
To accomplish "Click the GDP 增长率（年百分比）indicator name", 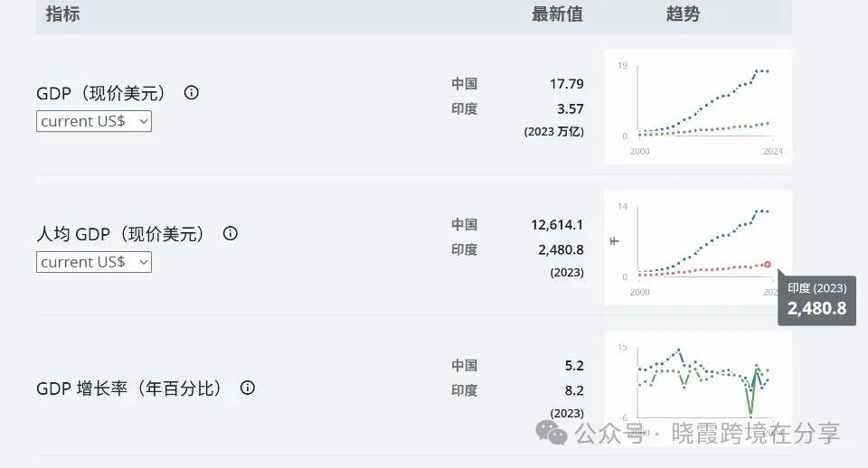I will 129,388.
